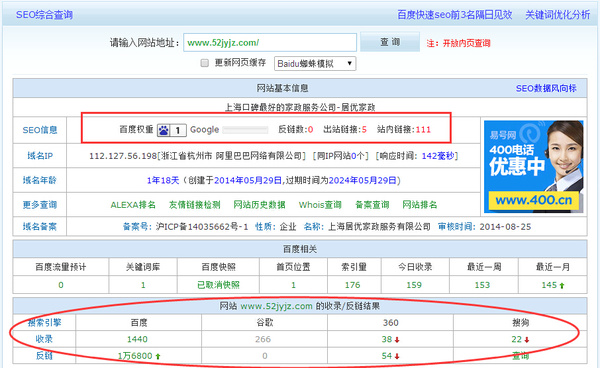Click the site title 上海口碑最好的家政服务公司
600x368 pixels.
tap(280, 107)
